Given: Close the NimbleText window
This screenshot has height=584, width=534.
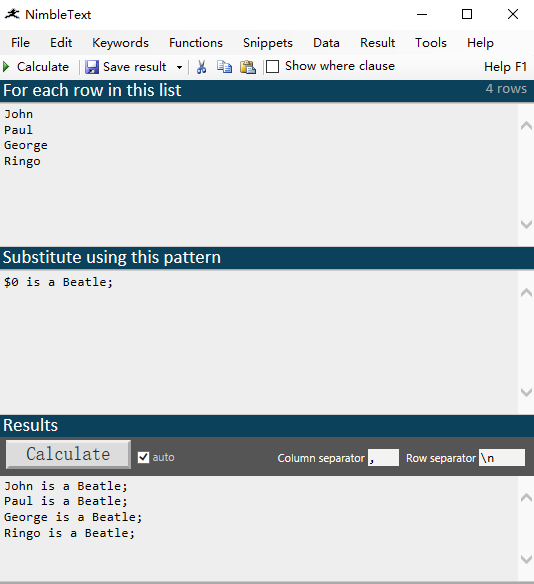Looking at the screenshot, I should (x=513, y=15).
